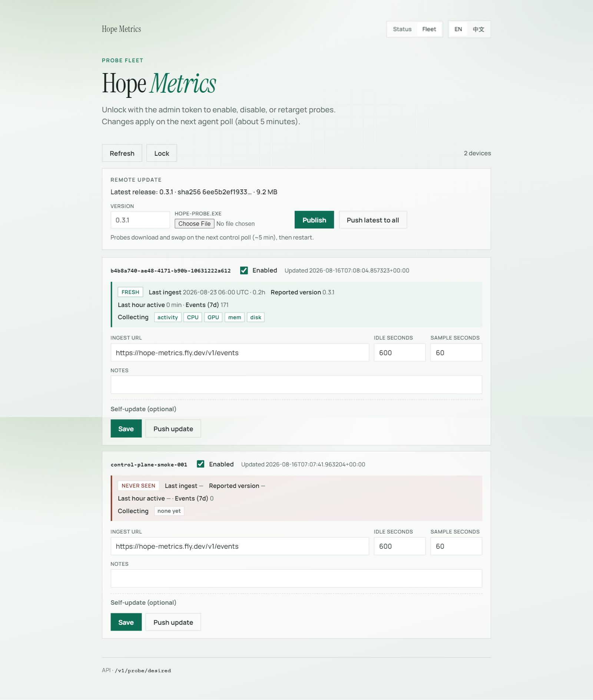Click the Refresh button
Viewport: 593px width, 700px height.
pyautogui.click(x=122, y=153)
